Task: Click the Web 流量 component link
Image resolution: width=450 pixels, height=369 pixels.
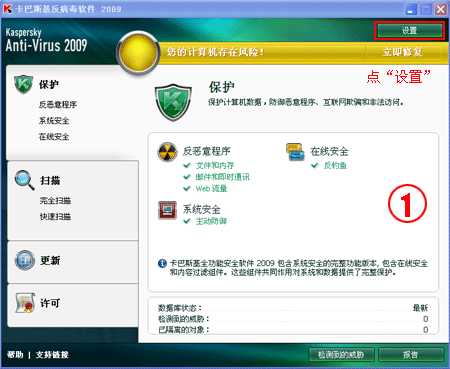Action: 211,188
